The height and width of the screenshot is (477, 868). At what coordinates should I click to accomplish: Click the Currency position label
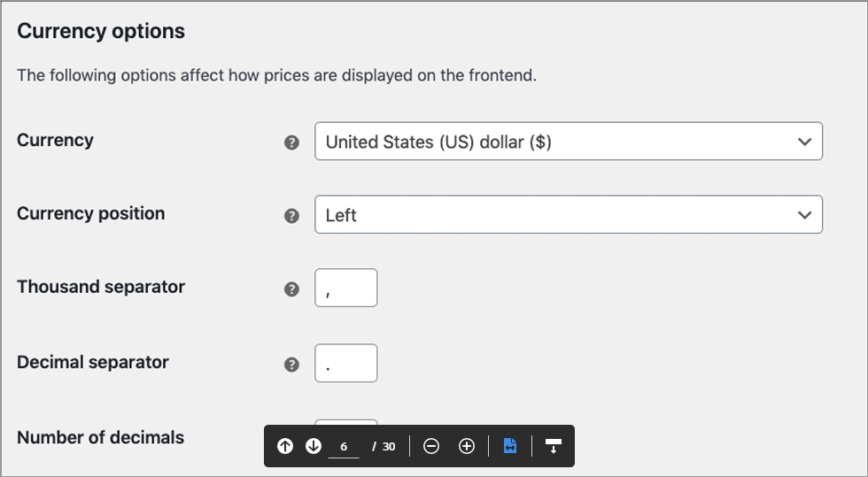coord(90,214)
